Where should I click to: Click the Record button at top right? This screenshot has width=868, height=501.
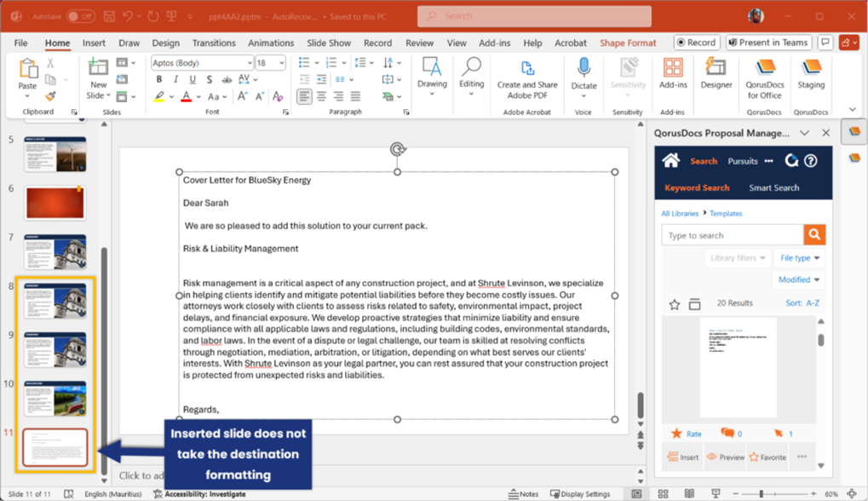coord(697,42)
